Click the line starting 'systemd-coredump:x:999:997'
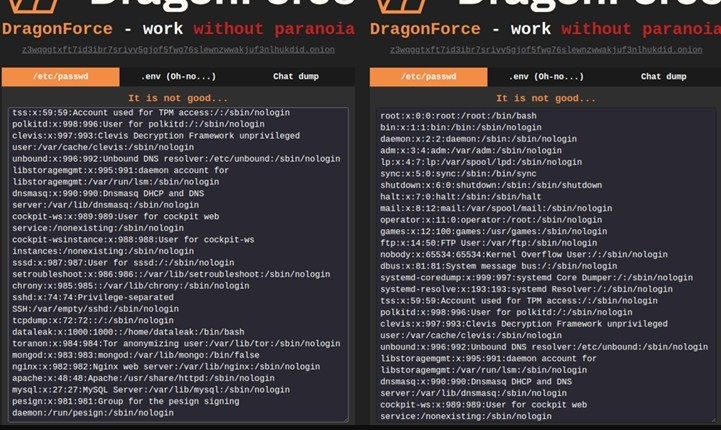This screenshot has width=721, height=430. 536,278
